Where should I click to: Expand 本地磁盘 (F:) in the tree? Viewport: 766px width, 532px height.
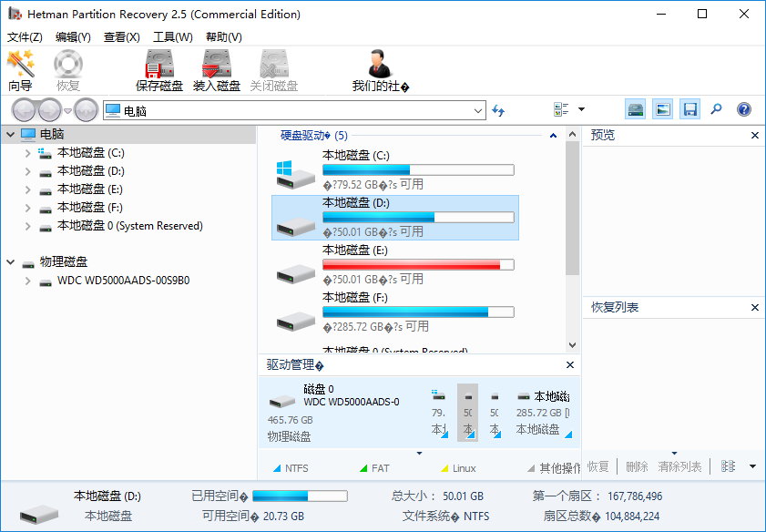point(28,208)
